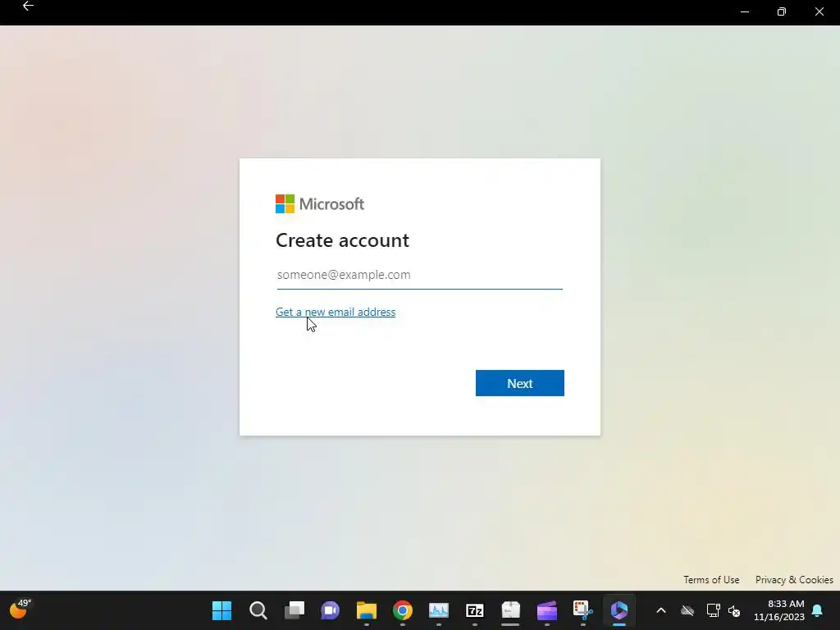The width and height of the screenshot is (840, 630).
Task: Click the muted volume tray icon
Action: point(734,610)
